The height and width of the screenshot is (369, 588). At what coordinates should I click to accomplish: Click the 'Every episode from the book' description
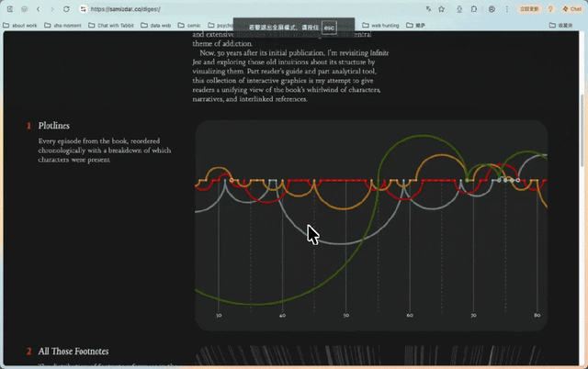coord(105,151)
